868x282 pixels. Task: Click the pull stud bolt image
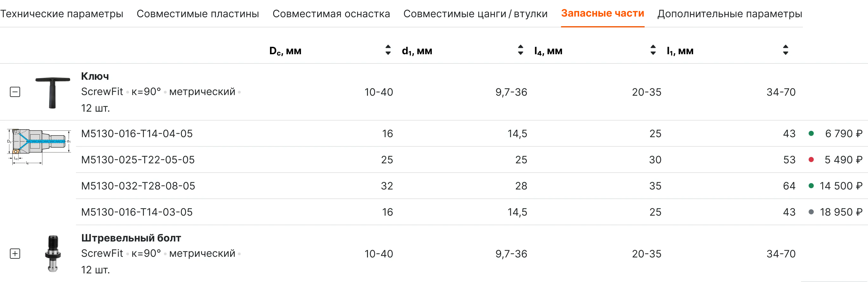[53, 254]
